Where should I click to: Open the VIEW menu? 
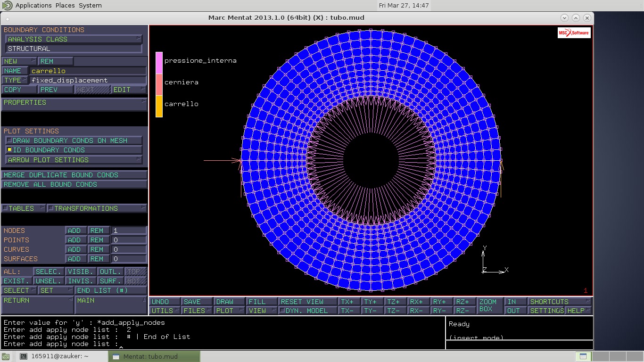[x=262, y=311]
